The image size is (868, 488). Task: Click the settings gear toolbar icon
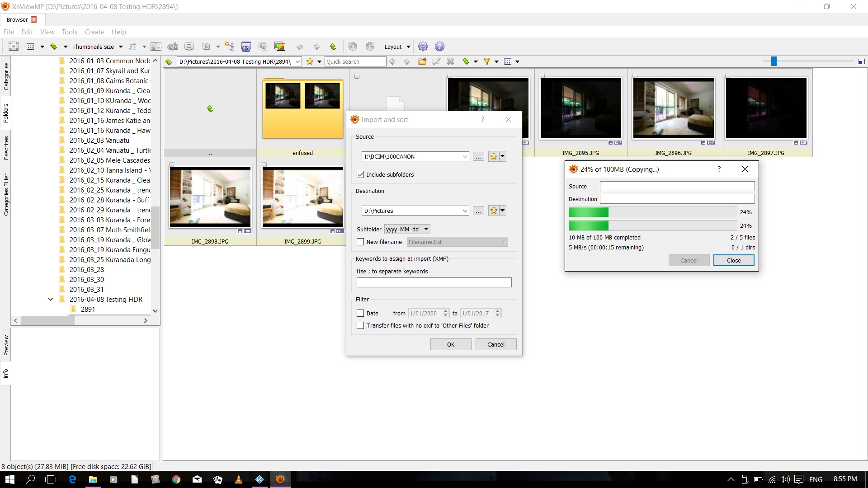pyautogui.click(x=423, y=47)
